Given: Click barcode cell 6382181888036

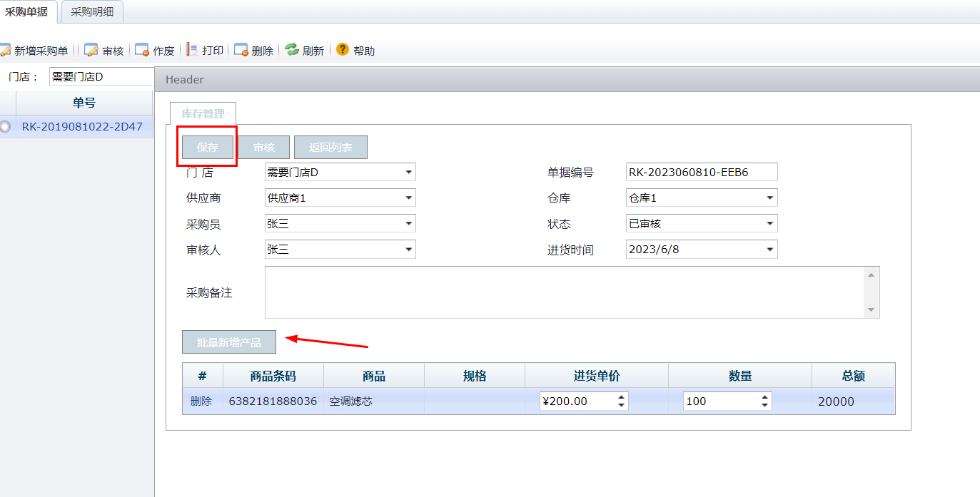Looking at the screenshot, I should 273,401.
